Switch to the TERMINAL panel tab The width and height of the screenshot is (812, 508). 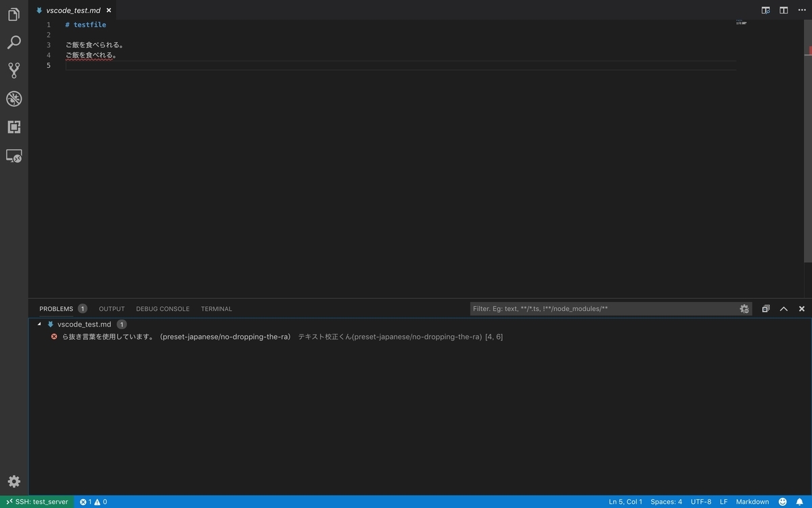(217, 309)
